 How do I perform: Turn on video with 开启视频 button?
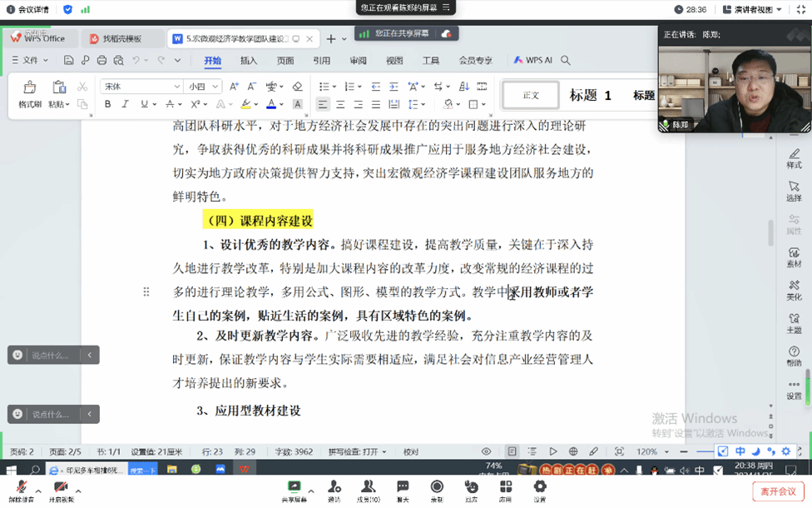tap(61, 490)
